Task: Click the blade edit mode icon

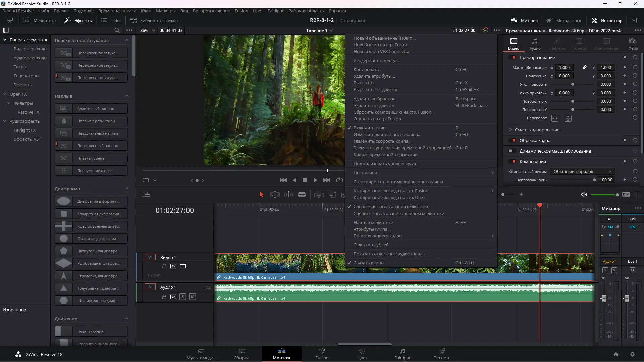Action: [x=302, y=195]
